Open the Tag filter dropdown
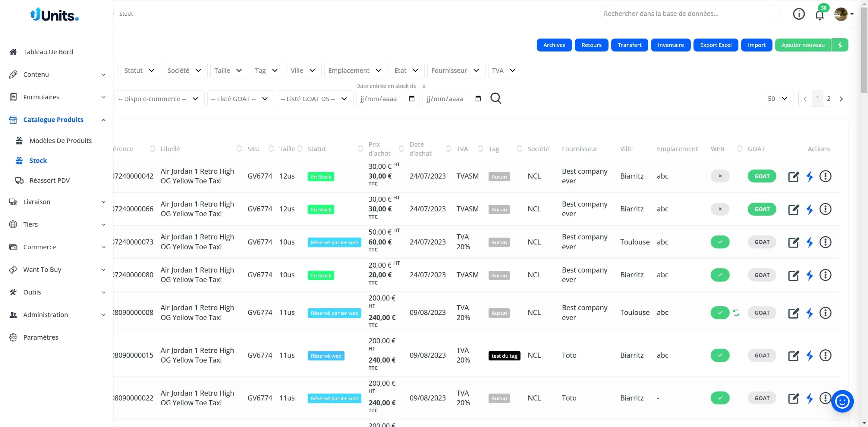The image size is (868, 427). (267, 71)
